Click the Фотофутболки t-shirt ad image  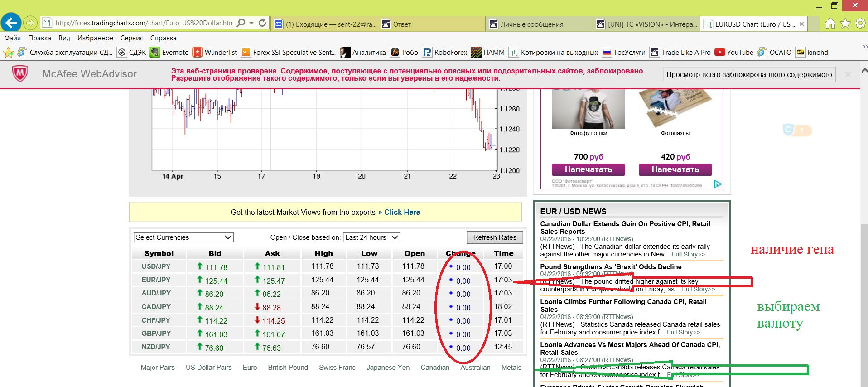click(588, 109)
